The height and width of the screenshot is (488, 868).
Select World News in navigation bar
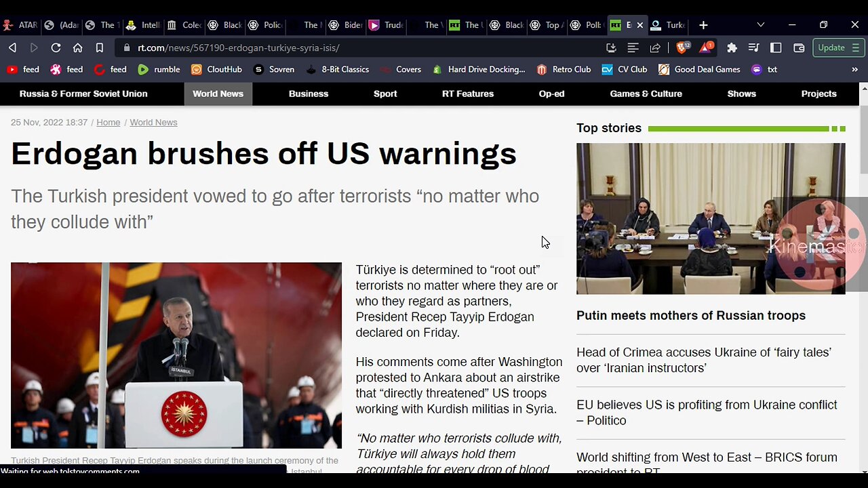tap(218, 94)
